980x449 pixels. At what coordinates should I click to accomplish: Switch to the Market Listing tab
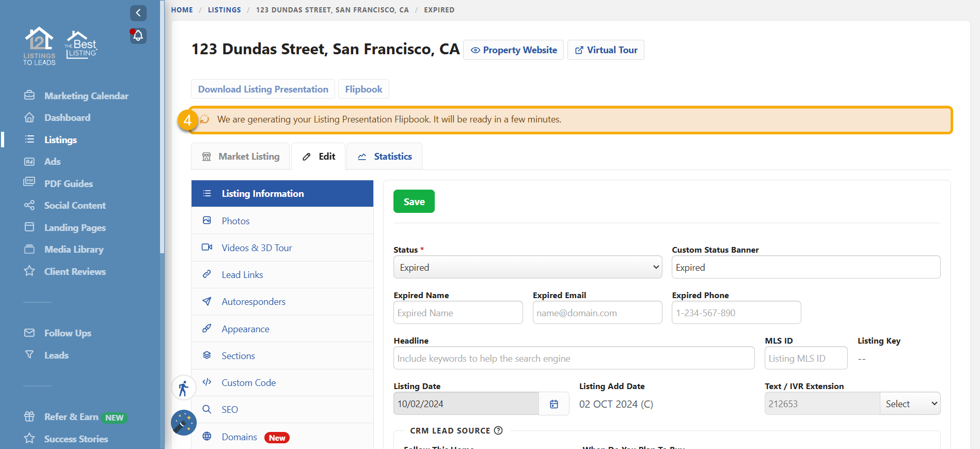click(241, 157)
